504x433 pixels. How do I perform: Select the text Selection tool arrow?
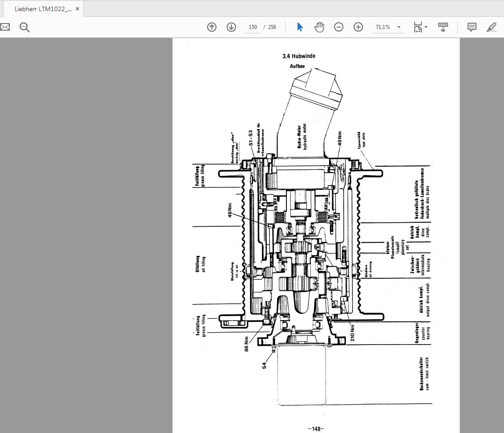[300, 27]
